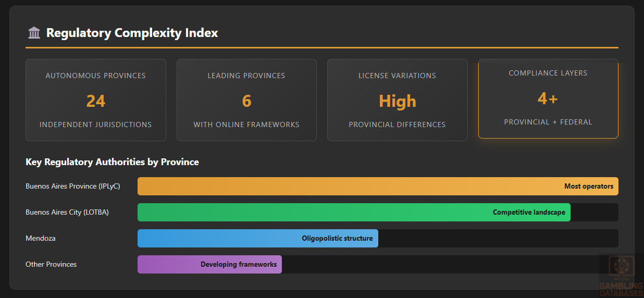Click the Developing frameworks bar label

point(239,265)
